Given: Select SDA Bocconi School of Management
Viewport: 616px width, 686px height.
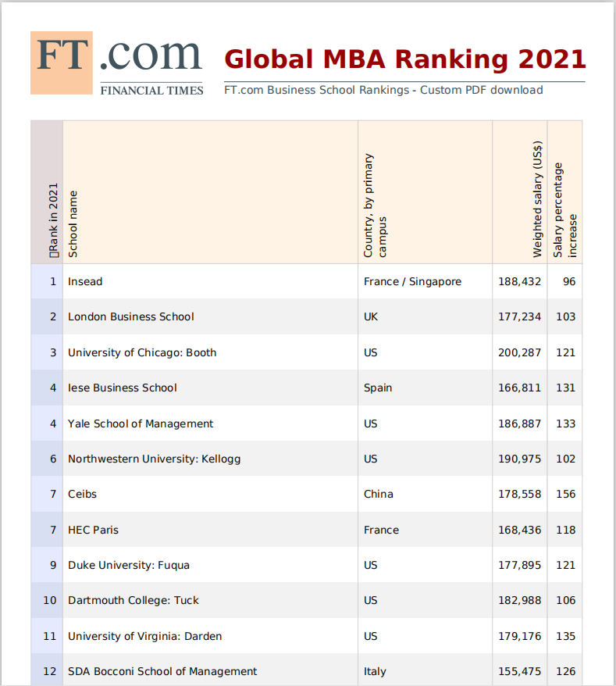Looking at the screenshot, I should coord(162,671).
